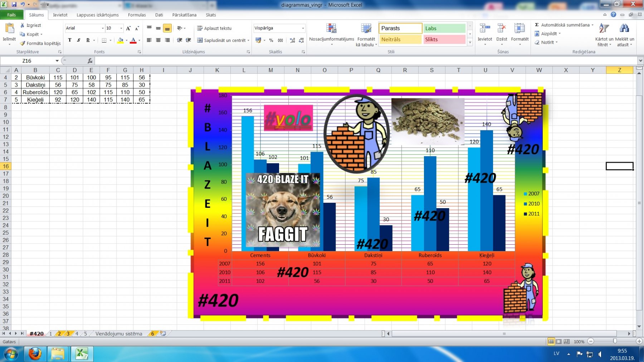Switch to the Dati tab
Image resolution: width=644 pixels, height=362 pixels.
(159, 15)
